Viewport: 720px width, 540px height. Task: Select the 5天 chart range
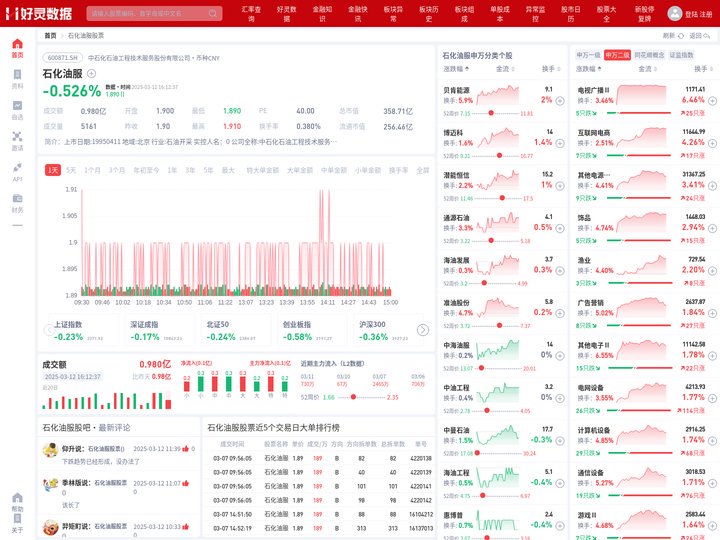71,170
